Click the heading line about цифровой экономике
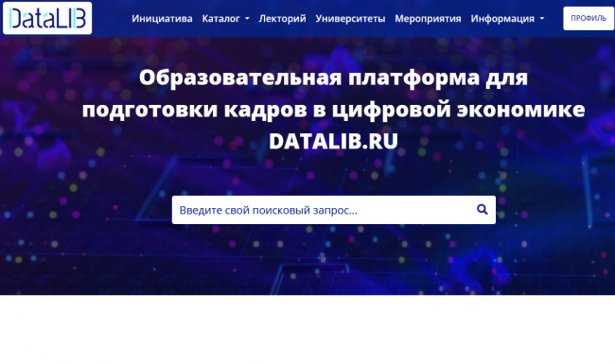Screen dimensions: 615x364 (333, 109)
